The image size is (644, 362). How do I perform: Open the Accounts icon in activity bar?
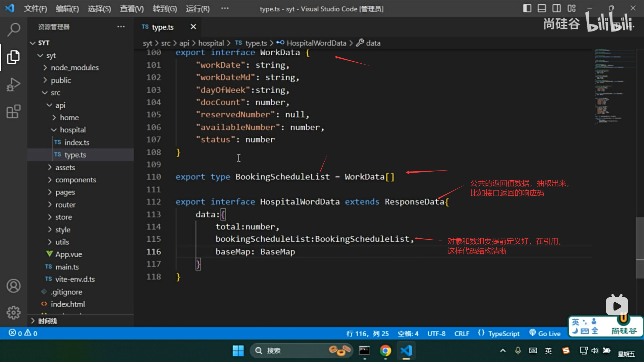point(13,286)
